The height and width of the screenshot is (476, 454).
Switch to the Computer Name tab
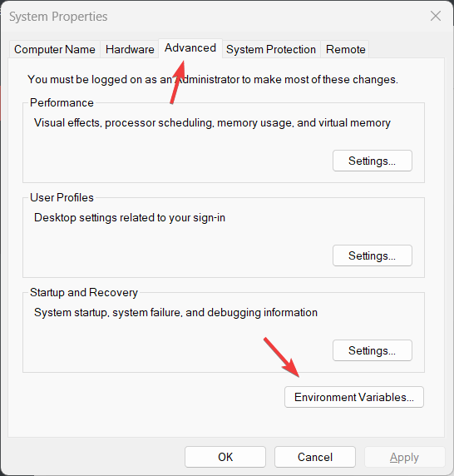[55, 49]
